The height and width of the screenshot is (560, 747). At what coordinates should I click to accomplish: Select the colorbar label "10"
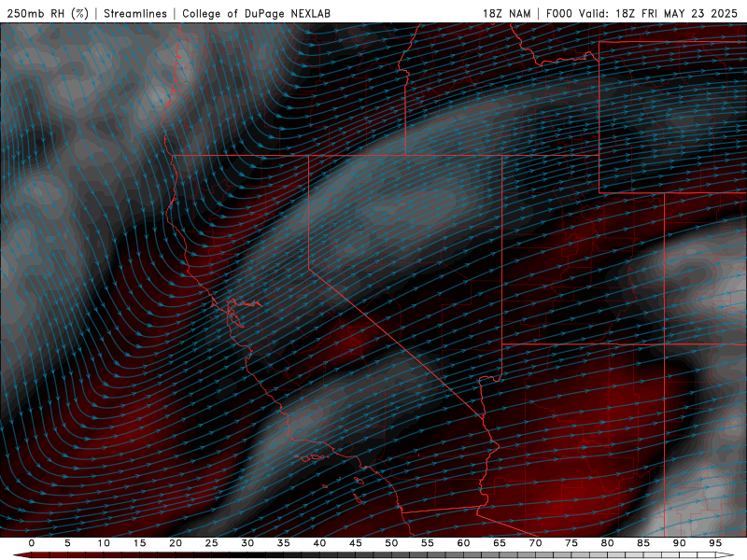pyautogui.click(x=104, y=543)
